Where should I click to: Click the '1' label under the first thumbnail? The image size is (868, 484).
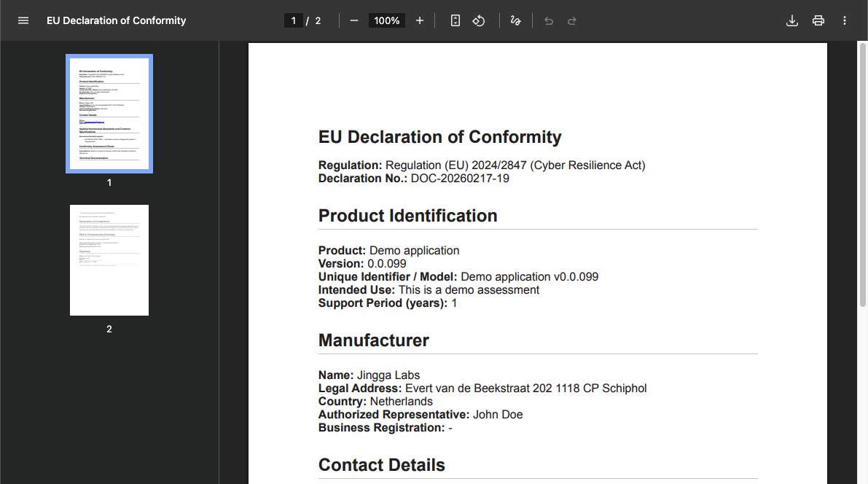point(109,182)
